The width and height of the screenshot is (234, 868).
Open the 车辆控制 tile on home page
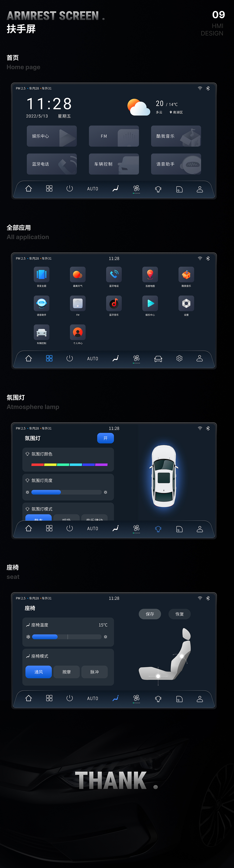(114, 164)
